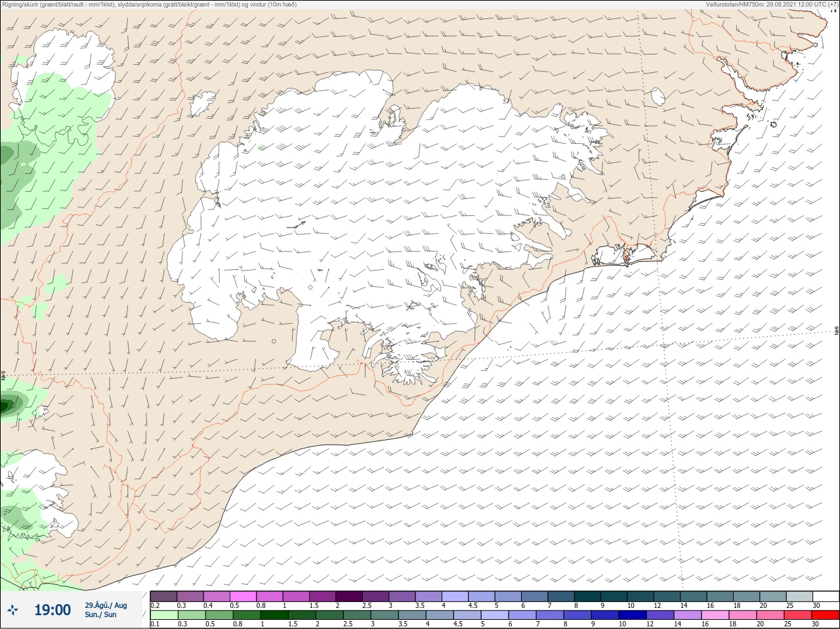Pick the green 0.5 swatch in lower legend
This screenshot has width=840, height=629.
coord(218,615)
